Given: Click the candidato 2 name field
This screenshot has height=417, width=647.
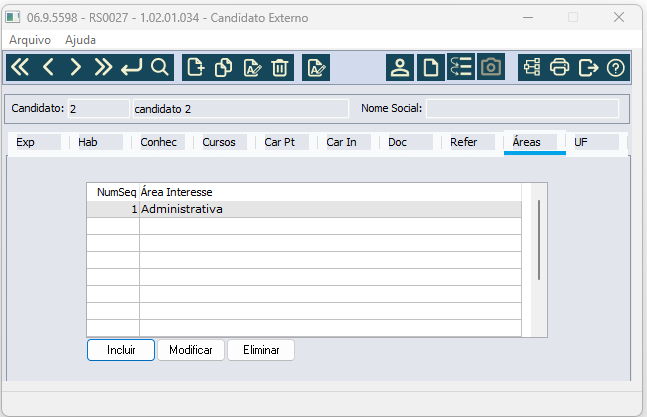Looking at the screenshot, I should (241, 109).
